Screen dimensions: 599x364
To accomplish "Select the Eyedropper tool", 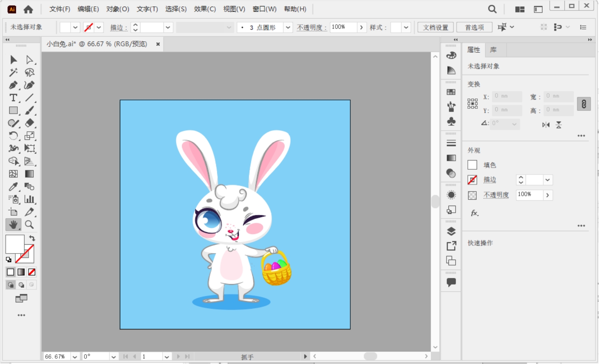I will [x=13, y=187].
